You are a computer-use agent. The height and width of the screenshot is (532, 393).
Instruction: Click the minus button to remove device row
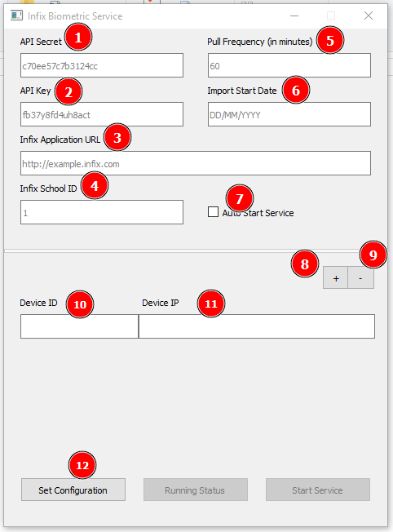[x=360, y=278]
